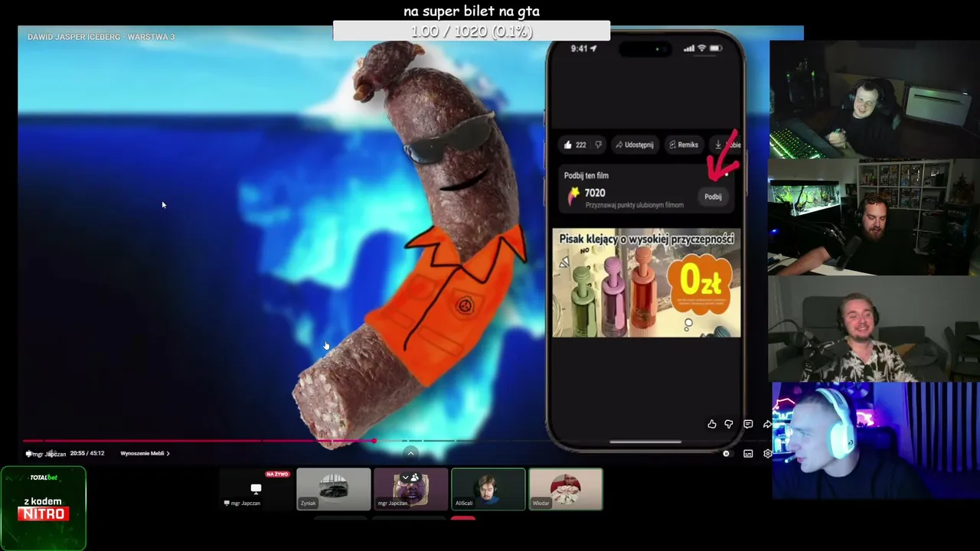Open the Remiks option on the phone
The height and width of the screenshot is (551, 980).
(683, 145)
